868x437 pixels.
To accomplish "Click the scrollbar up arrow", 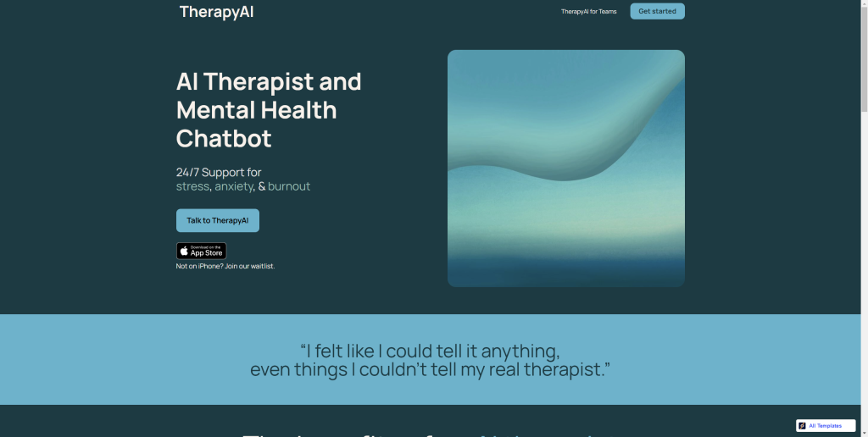I will pyautogui.click(x=864, y=3).
